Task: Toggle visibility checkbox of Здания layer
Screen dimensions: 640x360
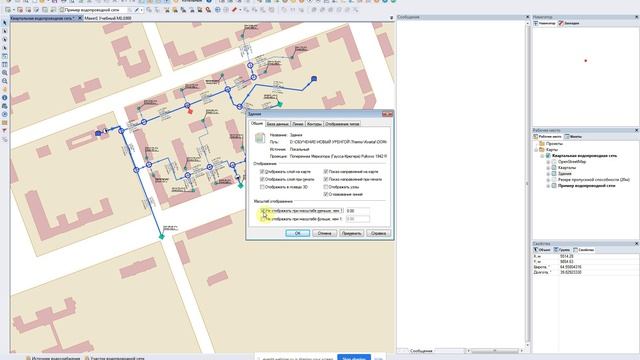Action: coord(554,173)
